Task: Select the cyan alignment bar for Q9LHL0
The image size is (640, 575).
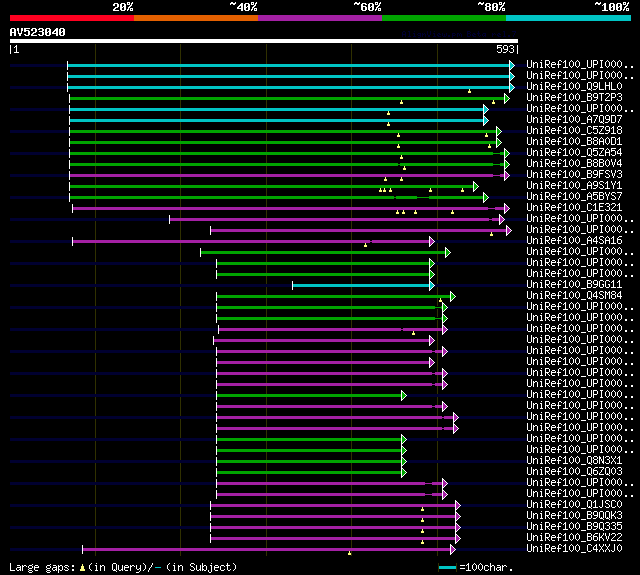Action: pos(289,87)
